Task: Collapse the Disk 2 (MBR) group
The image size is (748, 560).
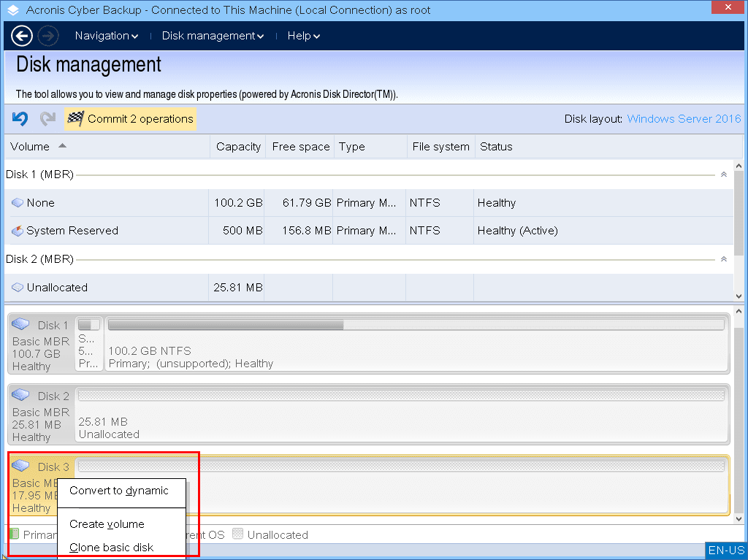Action: (723, 259)
